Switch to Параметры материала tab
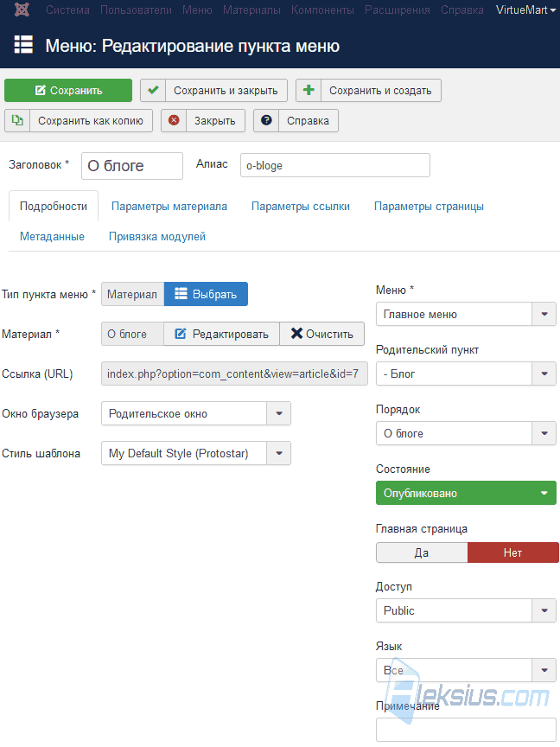The height and width of the screenshot is (747, 560). pyautogui.click(x=169, y=207)
